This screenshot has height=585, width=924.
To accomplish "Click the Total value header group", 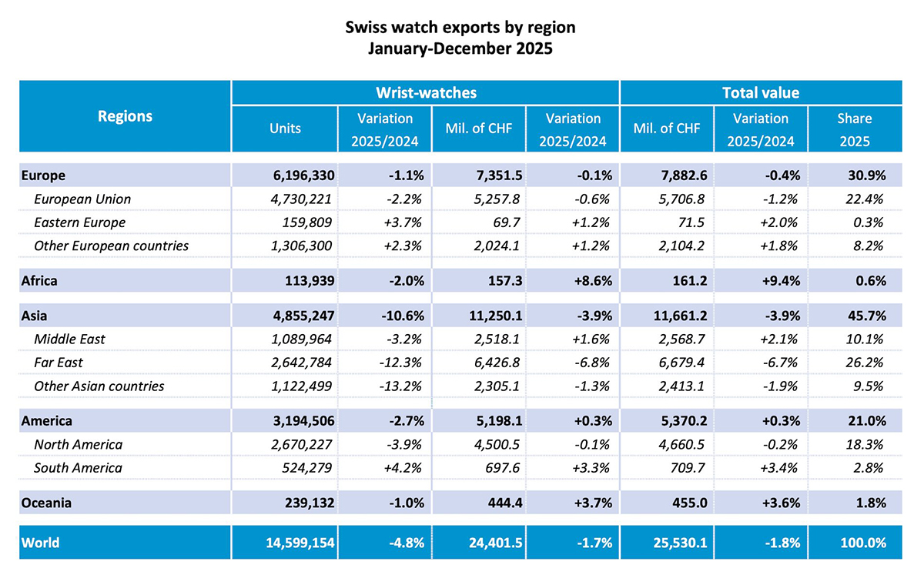I will [760, 93].
